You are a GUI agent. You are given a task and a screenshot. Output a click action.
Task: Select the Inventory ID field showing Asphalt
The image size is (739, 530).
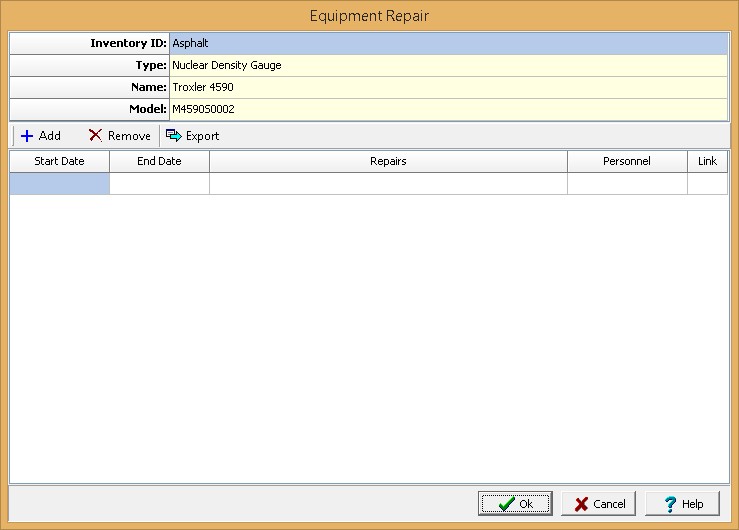pyautogui.click(x=448, y=44)
